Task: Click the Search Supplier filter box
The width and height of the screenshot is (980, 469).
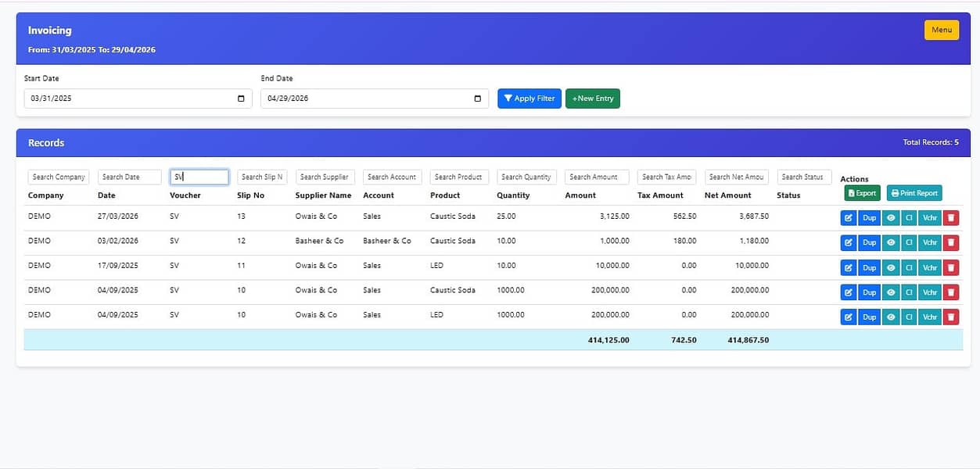Action: tap(325, 177)
